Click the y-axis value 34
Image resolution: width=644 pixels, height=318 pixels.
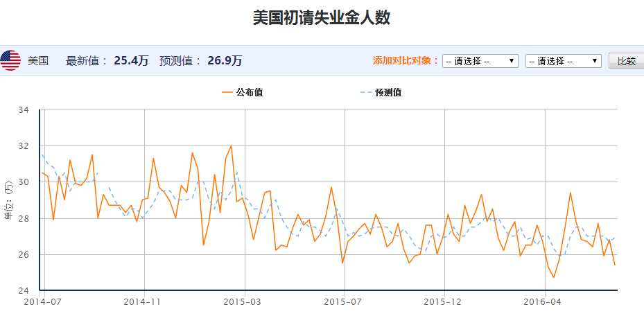(24, 109)
